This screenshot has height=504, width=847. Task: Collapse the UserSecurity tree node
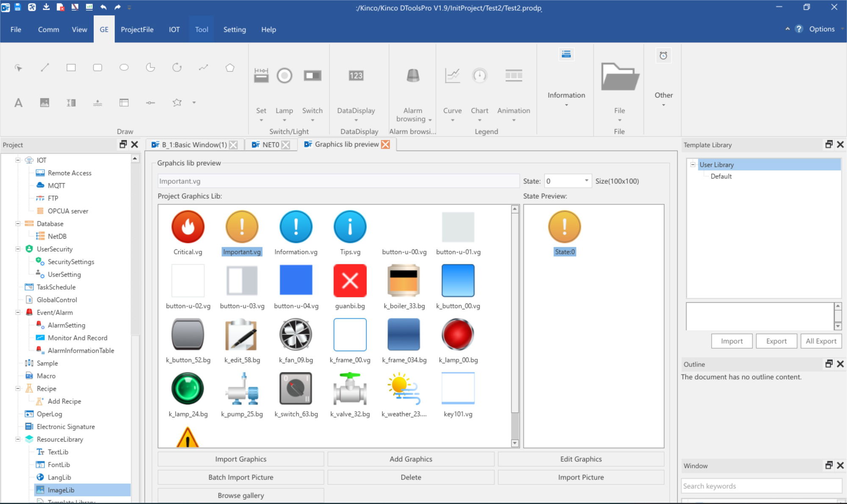pos(18,249)
